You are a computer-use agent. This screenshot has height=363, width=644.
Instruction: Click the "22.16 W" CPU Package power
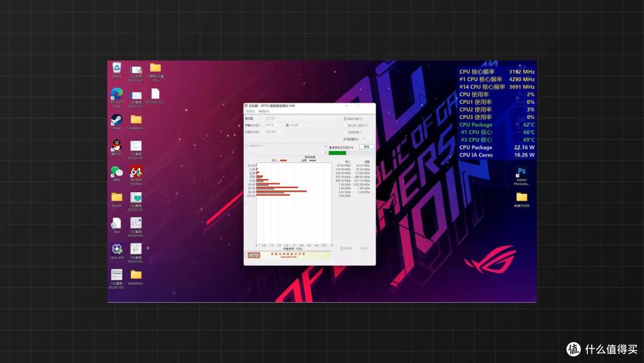coord(524,147)
